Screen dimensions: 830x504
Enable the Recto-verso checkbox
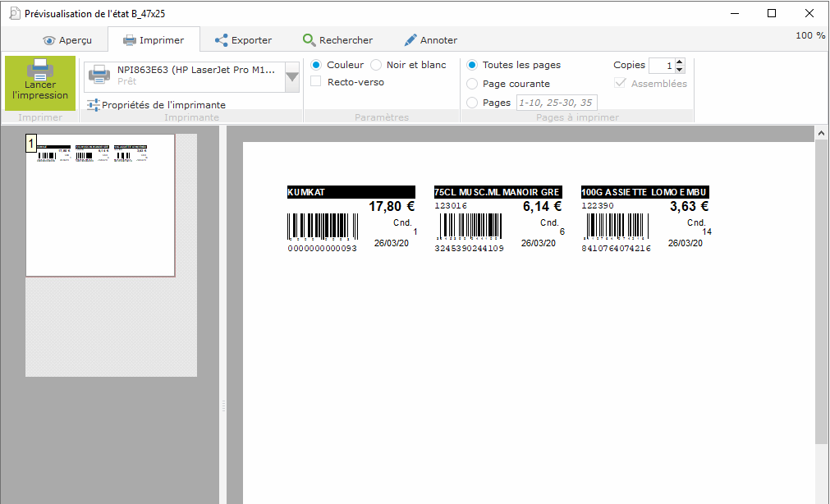click(x=316, y=82)
